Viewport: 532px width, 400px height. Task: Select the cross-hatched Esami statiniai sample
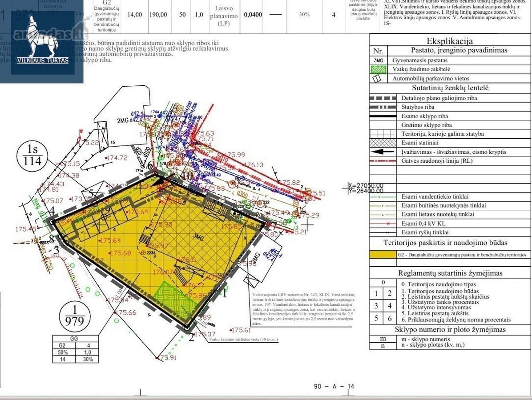coord(383,143)
